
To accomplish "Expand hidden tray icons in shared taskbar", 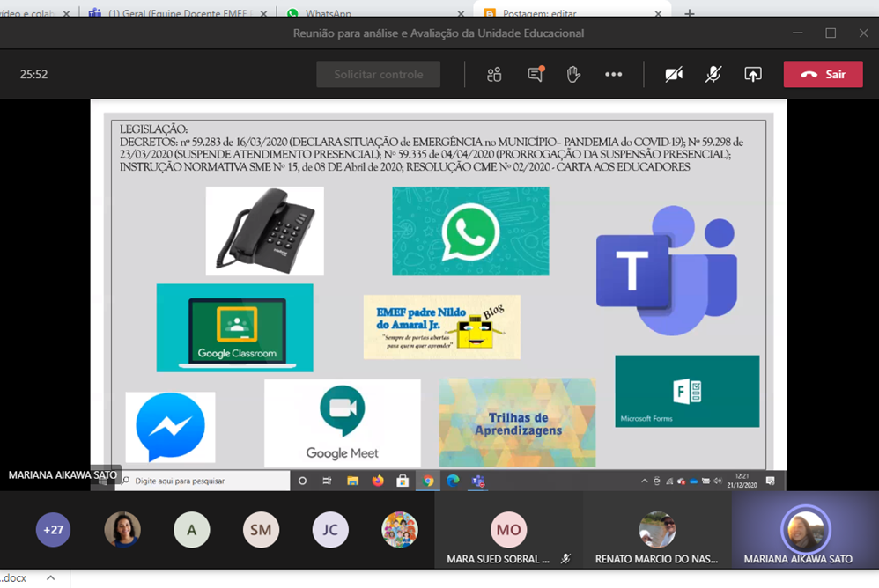I will click(x=644, y=481).
